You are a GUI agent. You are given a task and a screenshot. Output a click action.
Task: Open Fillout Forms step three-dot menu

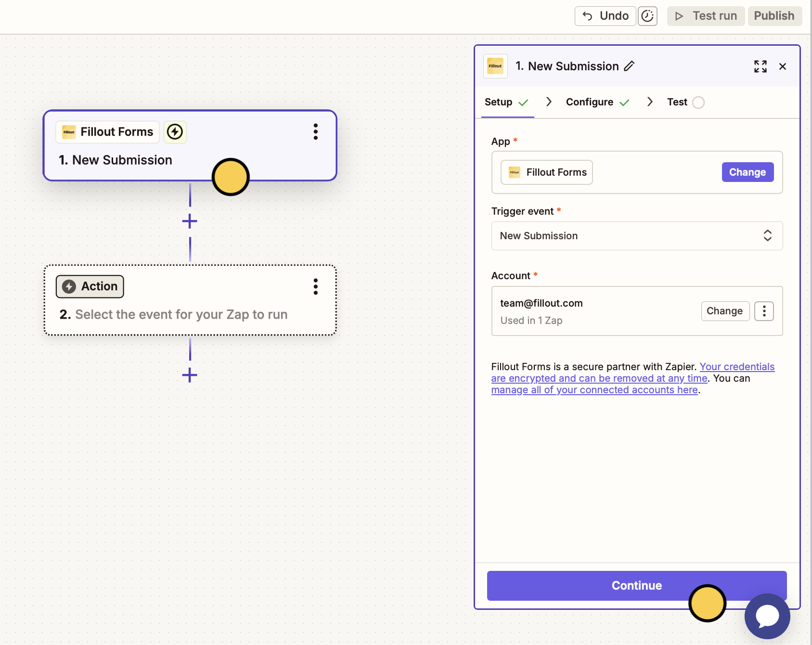[316, 131]
